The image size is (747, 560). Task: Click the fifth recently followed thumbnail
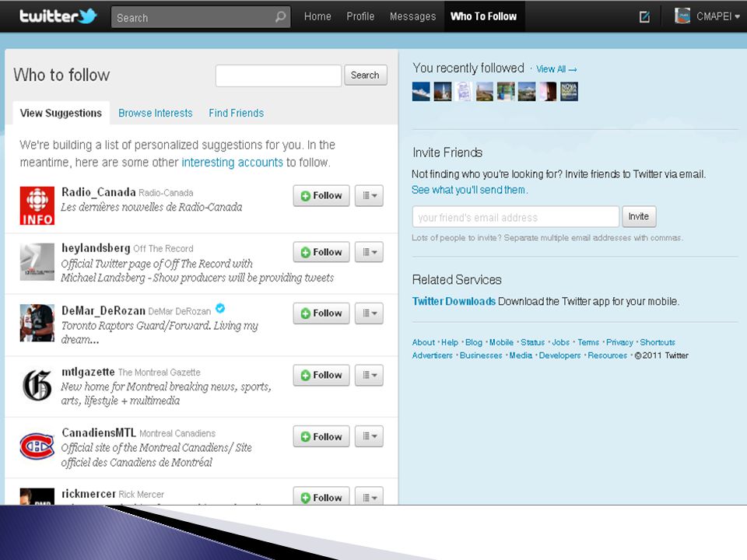point(506,92)
